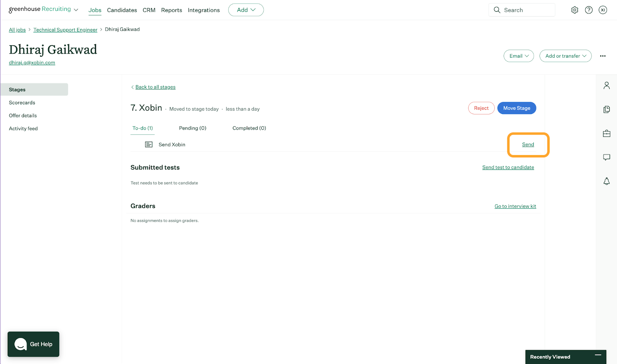This screenshot has height=364, width=617.
Task: Open the Reports menu
Action: click(x=172, y=10)
